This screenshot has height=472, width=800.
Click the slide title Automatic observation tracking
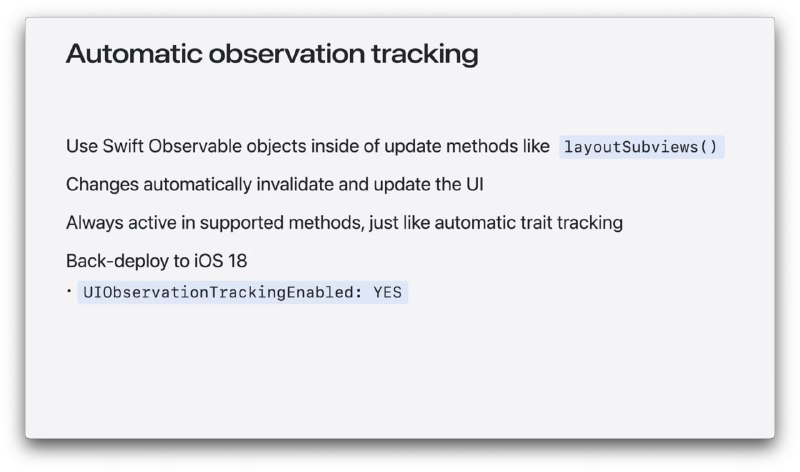coord(272,54)
